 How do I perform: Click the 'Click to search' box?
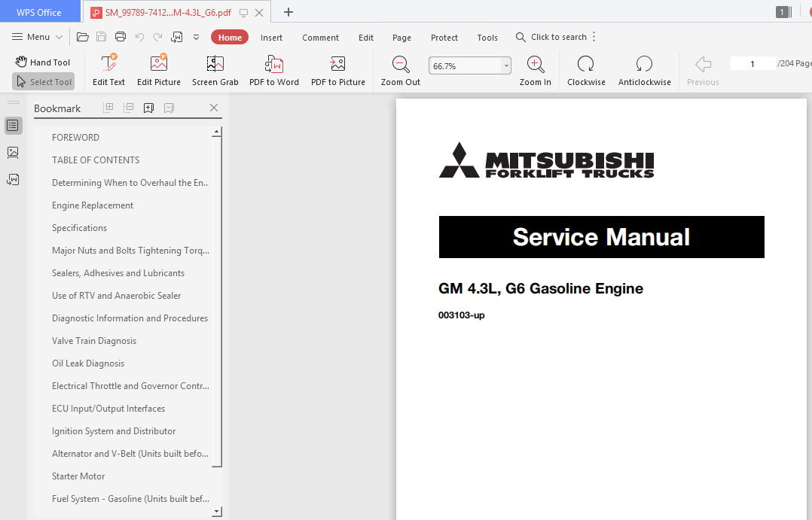point(551,37)
